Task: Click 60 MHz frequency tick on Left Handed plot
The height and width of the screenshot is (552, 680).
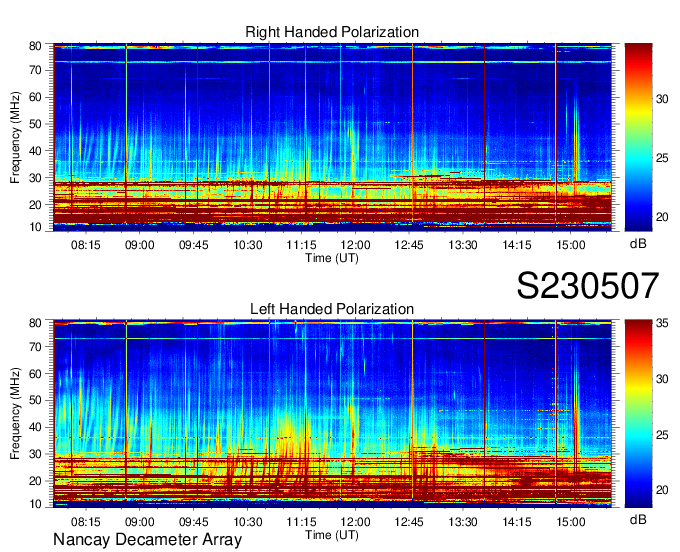Action: [35, 374]
